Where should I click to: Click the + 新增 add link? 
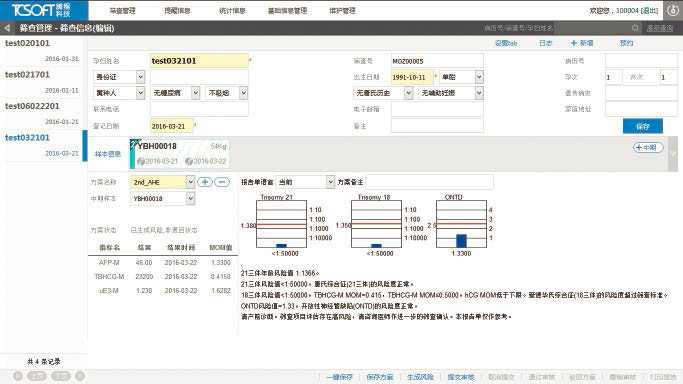pos(582,43)
